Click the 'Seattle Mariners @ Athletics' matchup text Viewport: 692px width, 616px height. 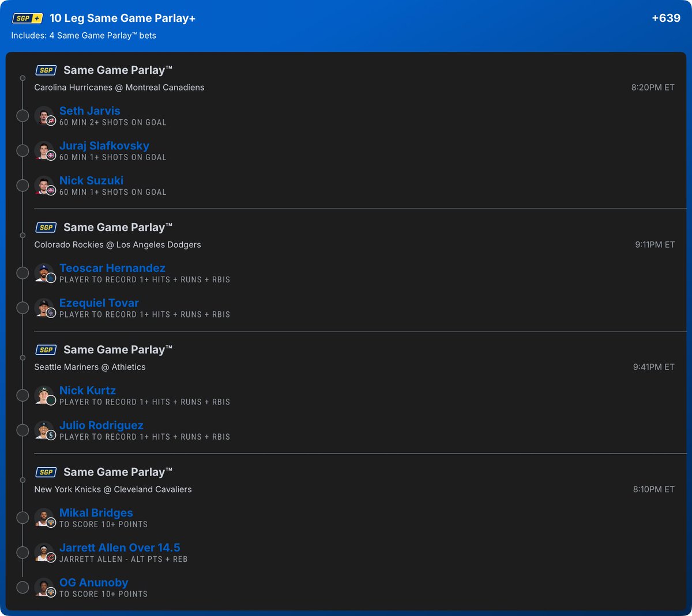(x=90, y=367)
